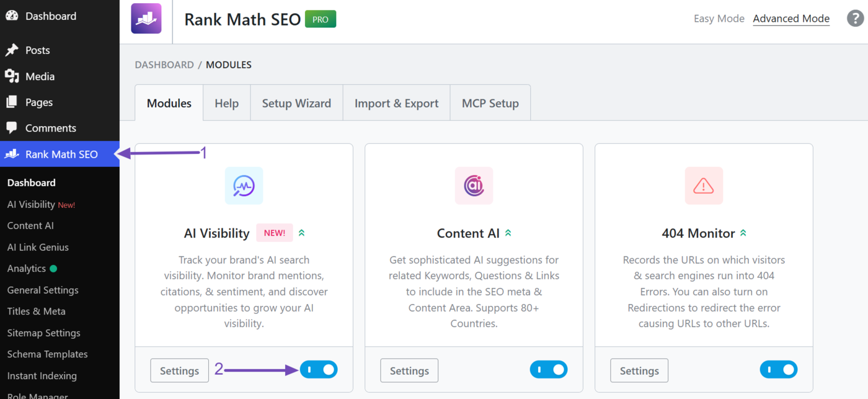Screen dimensions: 868x399
Task: Click the chevron arrows beside AI Visibility title
Action: (x=302, y=233)
